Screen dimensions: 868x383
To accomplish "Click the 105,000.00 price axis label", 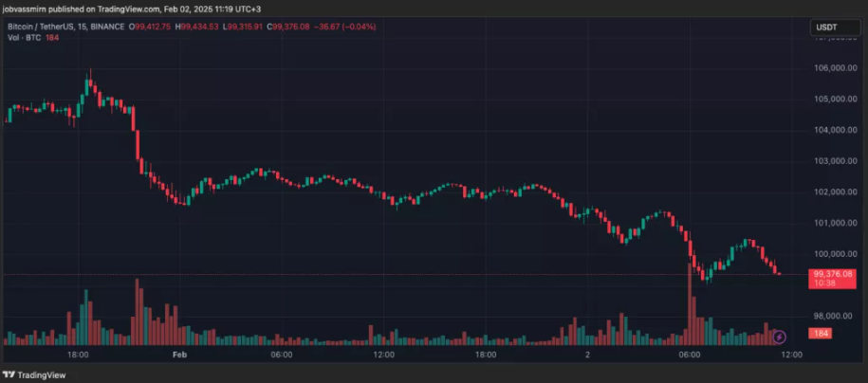I will click(835, 100).
